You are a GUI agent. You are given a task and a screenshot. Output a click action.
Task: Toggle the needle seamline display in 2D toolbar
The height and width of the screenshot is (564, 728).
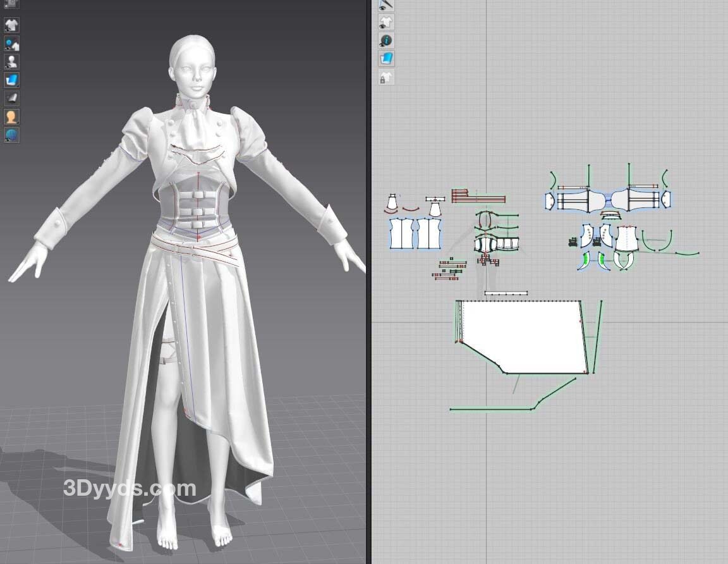[386, 4]
